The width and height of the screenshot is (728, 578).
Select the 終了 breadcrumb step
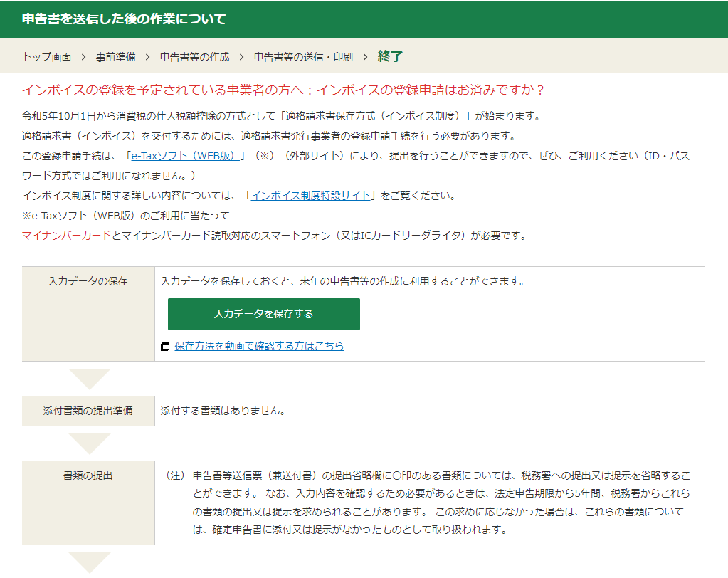[390, 56]
